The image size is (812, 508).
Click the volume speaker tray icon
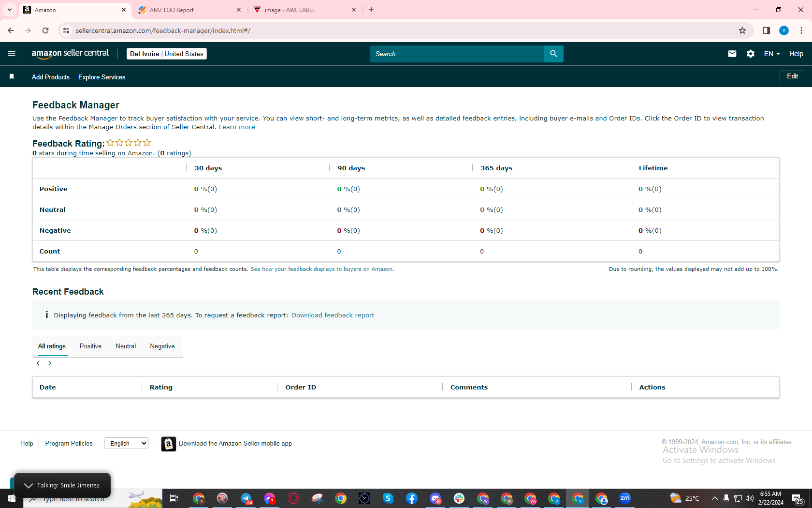click(750, 498)
